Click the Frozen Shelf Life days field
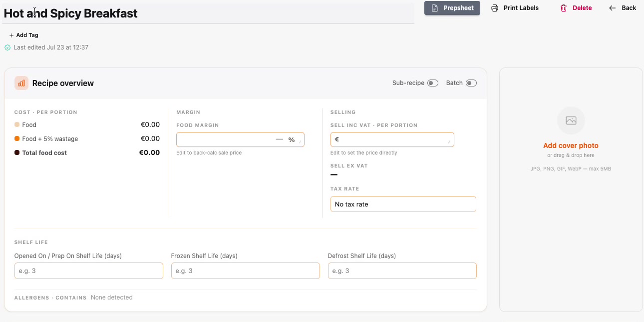This screenshot has height=322, width=644. point(246,270)
